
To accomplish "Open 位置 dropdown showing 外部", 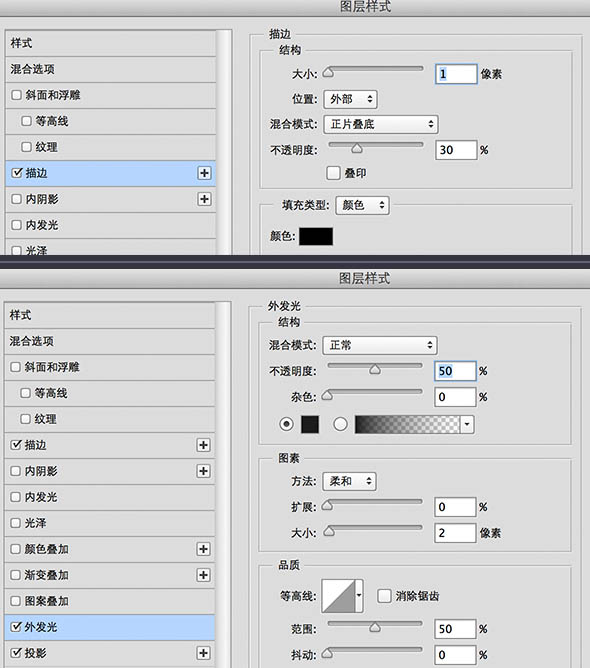I will 350,99.
